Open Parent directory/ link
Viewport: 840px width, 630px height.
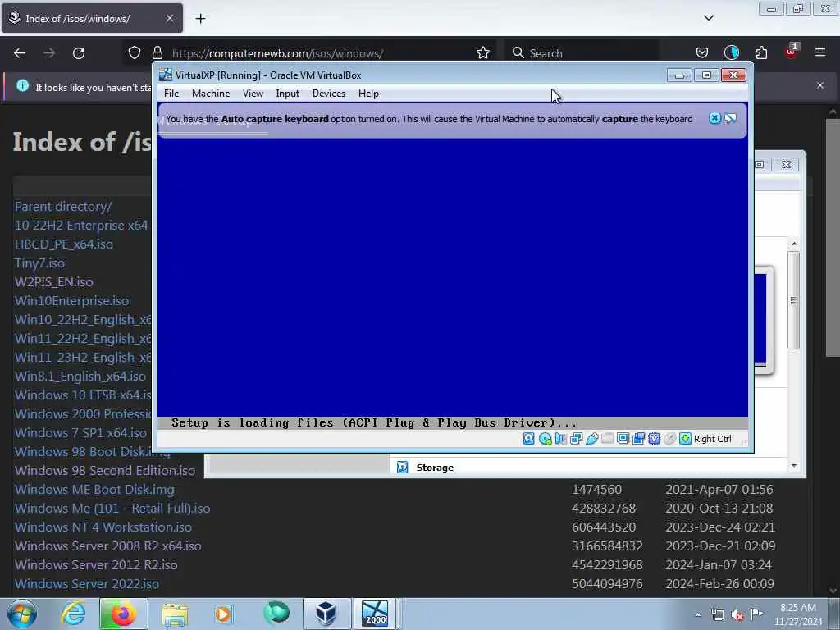(63, 206)
